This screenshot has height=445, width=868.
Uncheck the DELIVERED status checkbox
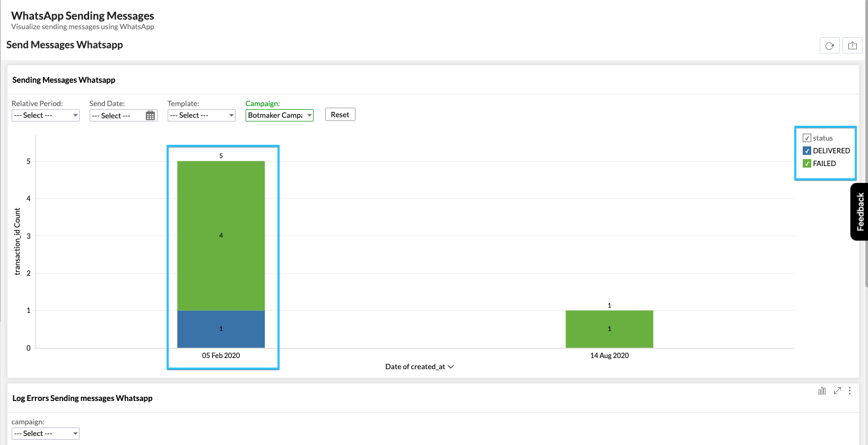click(x=807, y=151)
